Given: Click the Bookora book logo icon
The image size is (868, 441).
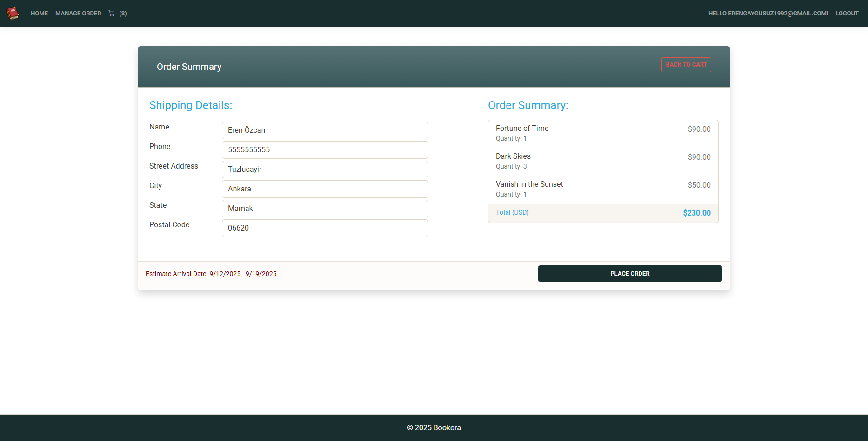Looking at the screenshot, I should [x=13, y=14].
